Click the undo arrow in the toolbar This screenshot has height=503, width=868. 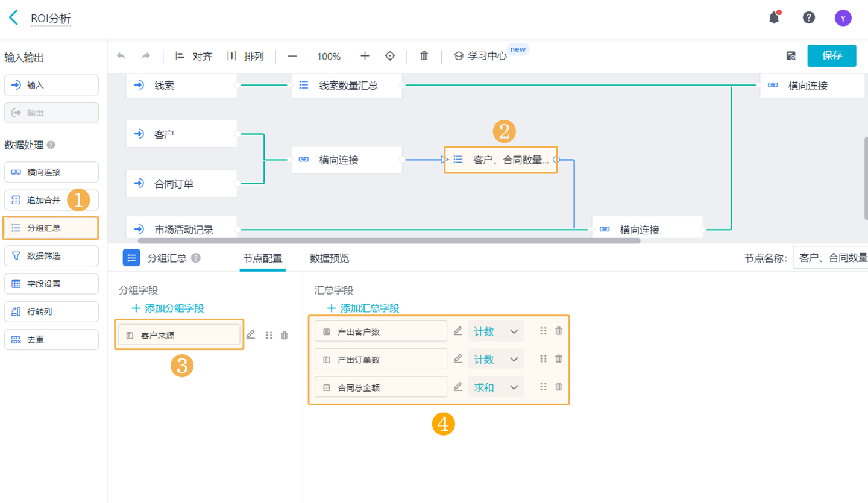pos(121,55)
